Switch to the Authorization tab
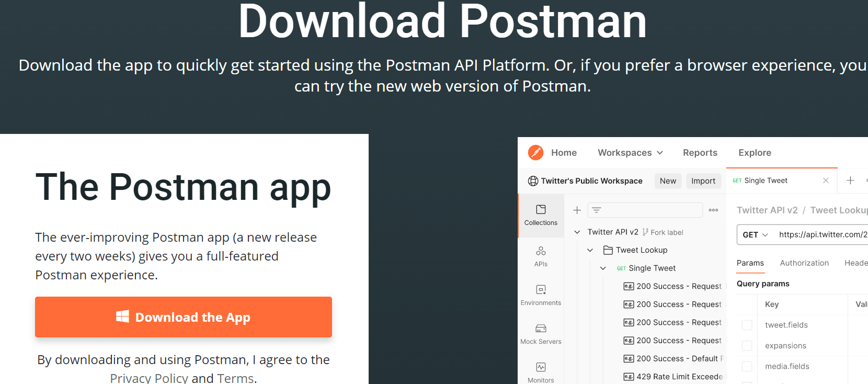This screenshot has width=868, height=384. (804, 263)
